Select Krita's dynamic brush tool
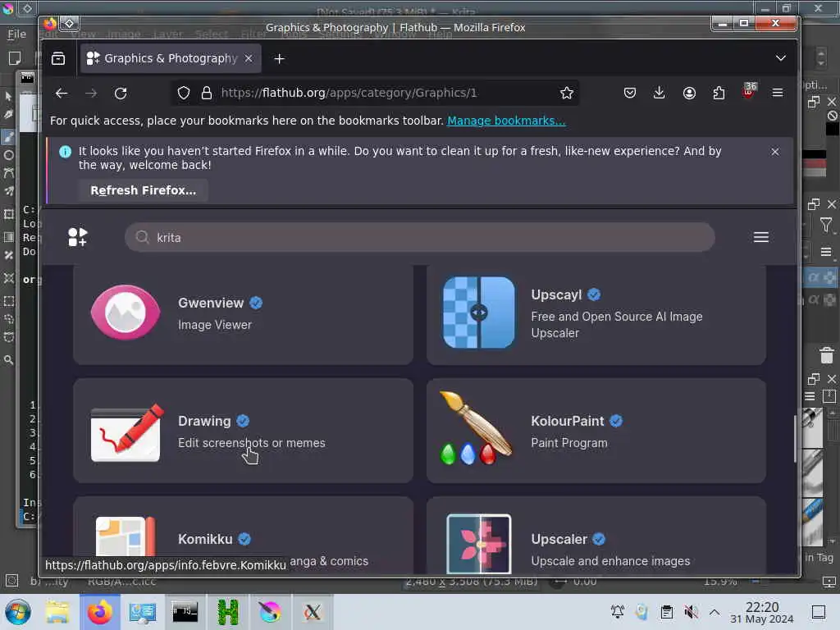840x630 pixels. point(8,173)
